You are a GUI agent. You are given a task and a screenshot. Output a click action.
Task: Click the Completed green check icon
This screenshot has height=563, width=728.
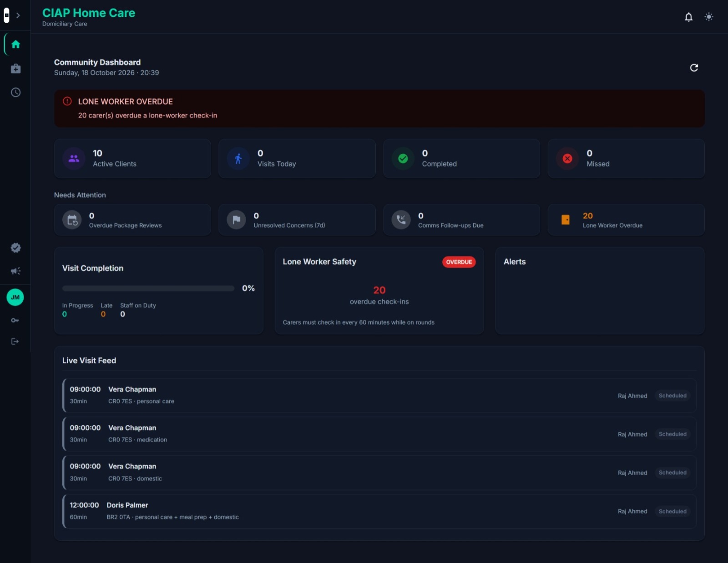click(x=403, y=159)
